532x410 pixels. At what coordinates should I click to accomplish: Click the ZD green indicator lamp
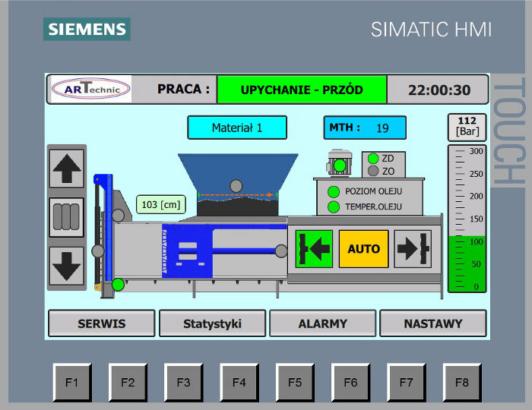[x=373, y=158]
